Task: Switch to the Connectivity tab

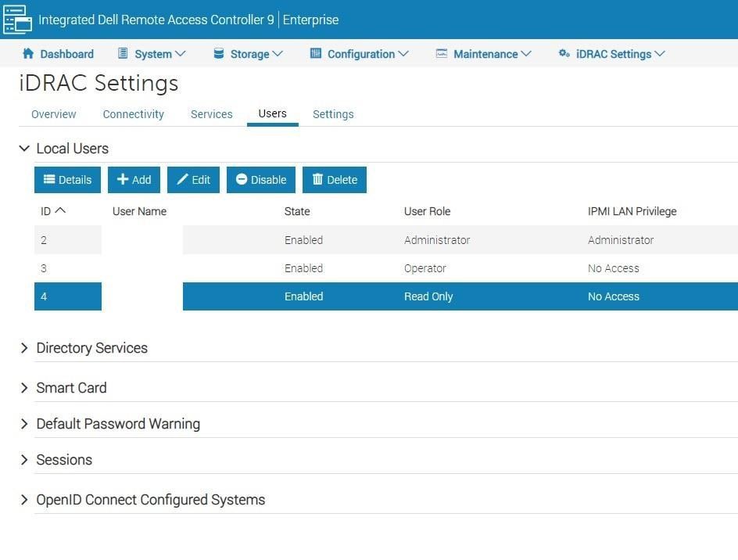Action: (x=133, y=113)
